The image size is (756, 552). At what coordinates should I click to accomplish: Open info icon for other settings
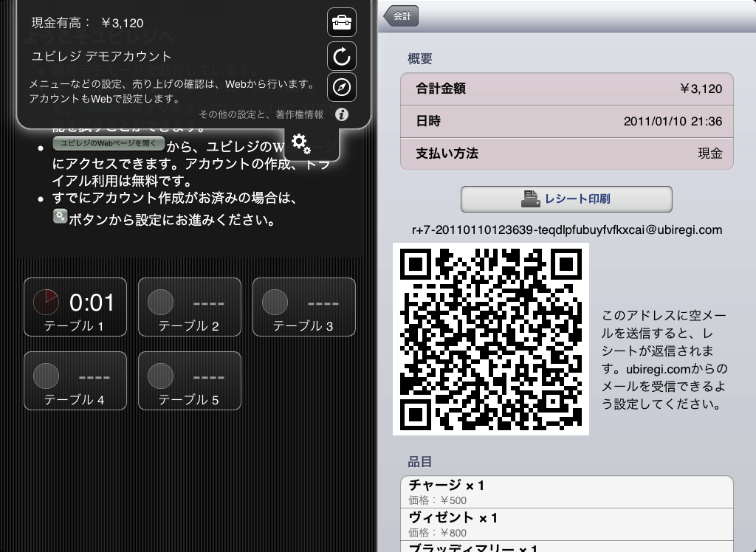[342, 114]
